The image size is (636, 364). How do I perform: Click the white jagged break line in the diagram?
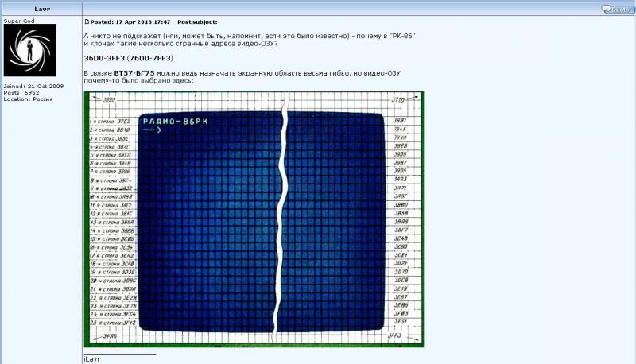coord(279,223)
